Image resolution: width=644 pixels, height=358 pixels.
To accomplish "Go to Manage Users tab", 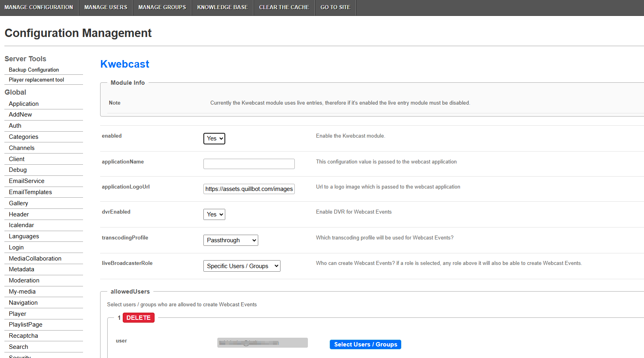I will pos(106,8).
